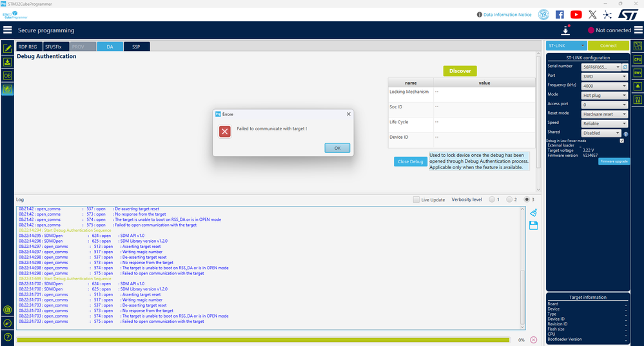Open ST X (Twitter) icon
Image resolution: width=644 pixels, height=346 pixels.
pos(592,15)
